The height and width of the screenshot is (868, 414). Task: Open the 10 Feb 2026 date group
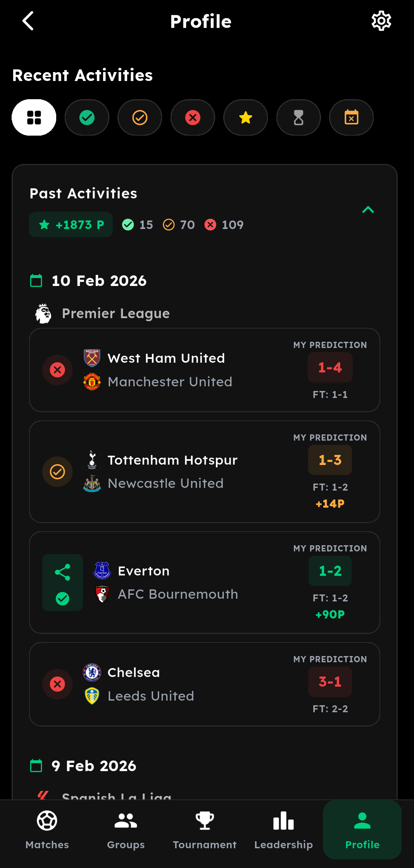(99, 281)
